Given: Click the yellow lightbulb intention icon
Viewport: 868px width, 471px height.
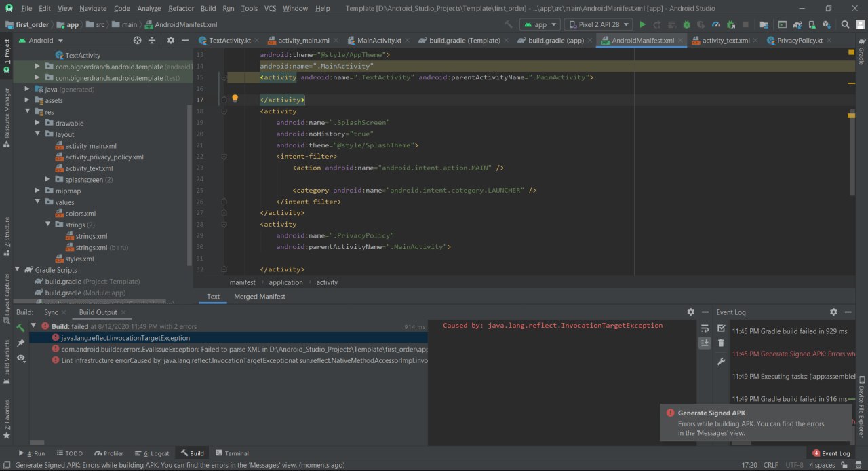Looking at the screenshot, I should click(x=235, y=99).
